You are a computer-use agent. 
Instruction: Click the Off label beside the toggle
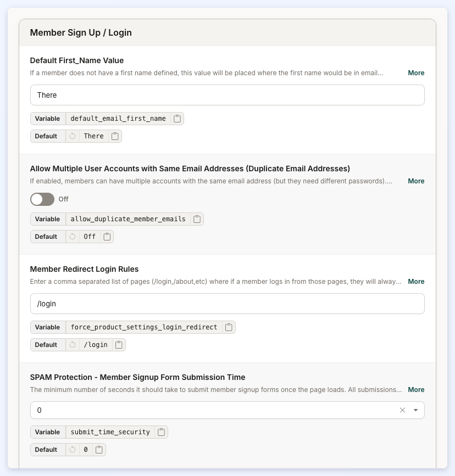(64, 199)
